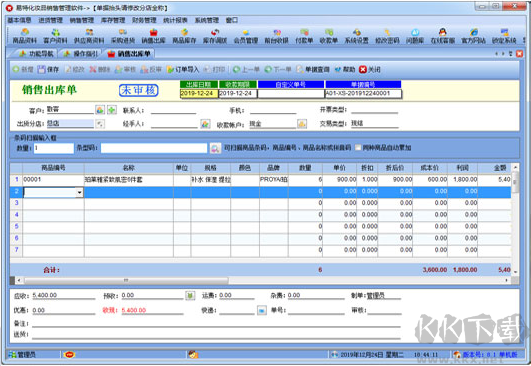Click 新增 button in document toolbar
Viewport: 531px width, 366px height.
23,69
